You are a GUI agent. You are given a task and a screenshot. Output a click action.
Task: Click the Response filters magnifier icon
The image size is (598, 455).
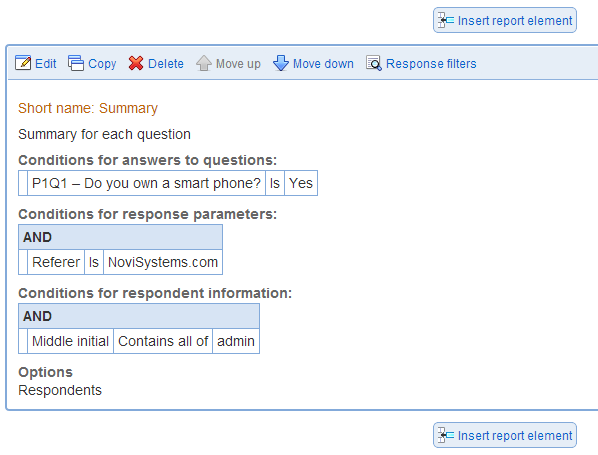[374, 63]
